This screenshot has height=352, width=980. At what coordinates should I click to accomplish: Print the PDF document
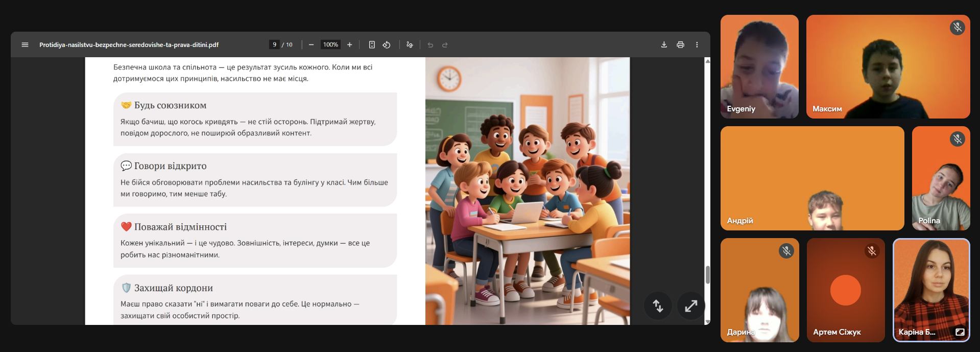click(x=680, y=45)
